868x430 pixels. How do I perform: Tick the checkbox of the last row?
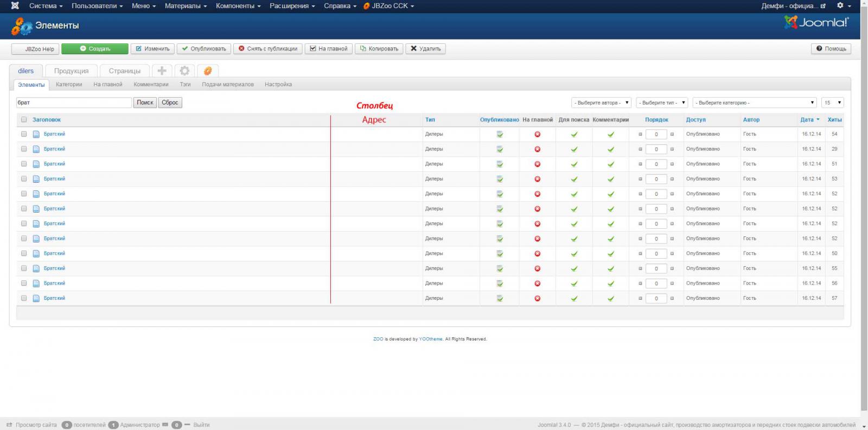click(x=24, y=298)
